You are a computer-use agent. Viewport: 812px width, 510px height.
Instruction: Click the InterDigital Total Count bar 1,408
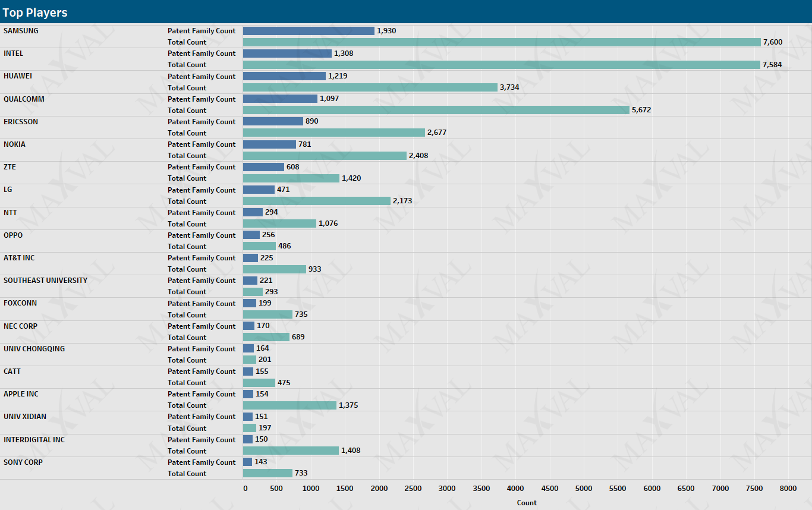coord(291,451)
